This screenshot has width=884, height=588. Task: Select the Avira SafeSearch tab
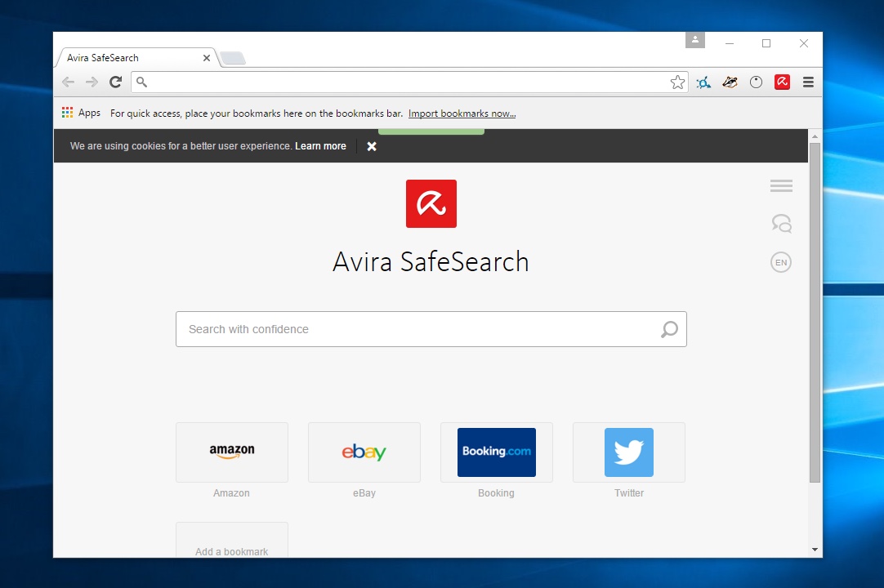tap(131, 58)
